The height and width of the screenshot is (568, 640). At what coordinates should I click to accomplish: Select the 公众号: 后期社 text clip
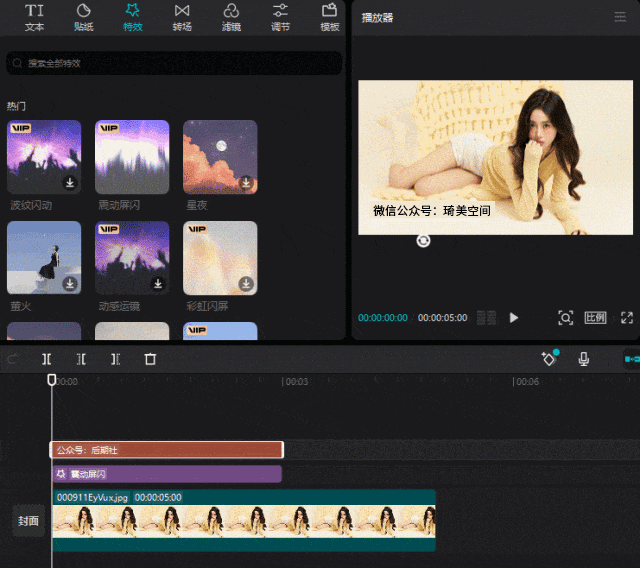pos(167,450)
